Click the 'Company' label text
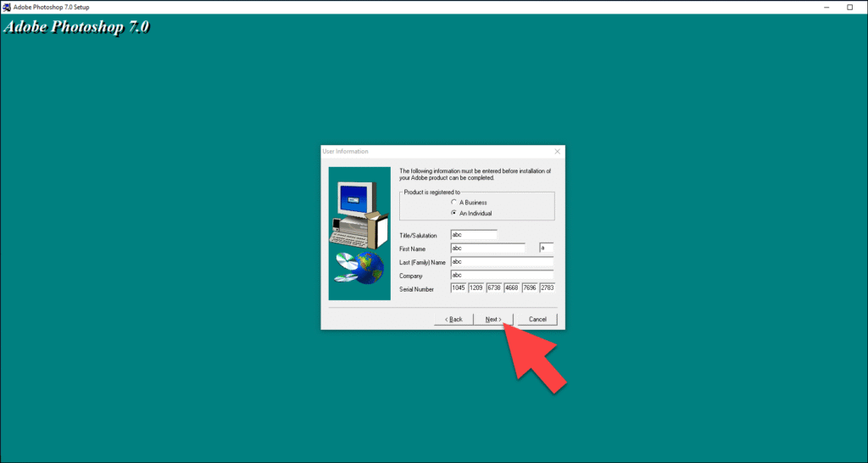The image size is (868, 463). pos(411,276)
